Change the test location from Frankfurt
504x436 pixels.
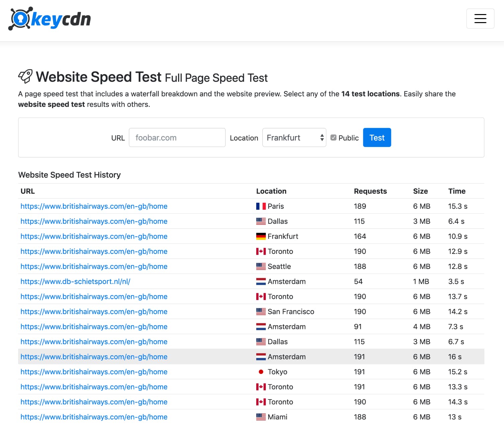294,137
